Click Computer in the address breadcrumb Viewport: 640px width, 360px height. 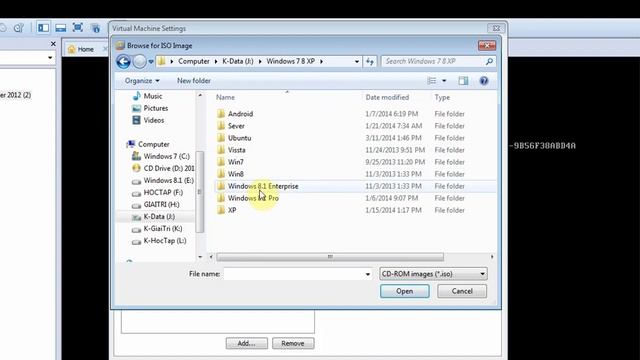(x=193, y=61)
